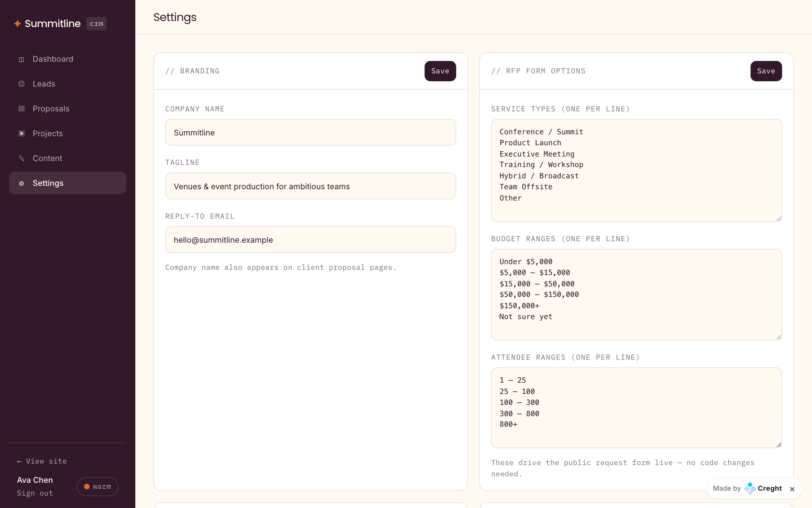Click the Settings gear icon
Viewport: 812px width, 508px height.
click(x=21, y=183)
